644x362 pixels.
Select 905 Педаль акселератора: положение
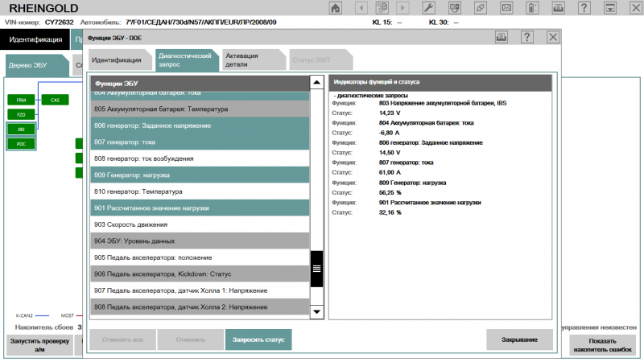pyautogui.click(x=200, y=257)
